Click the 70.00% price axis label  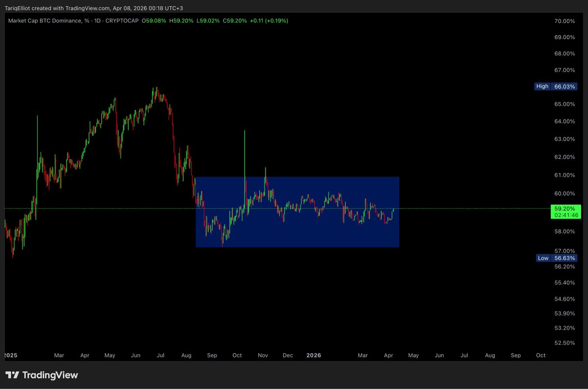(x=564, y=21)
